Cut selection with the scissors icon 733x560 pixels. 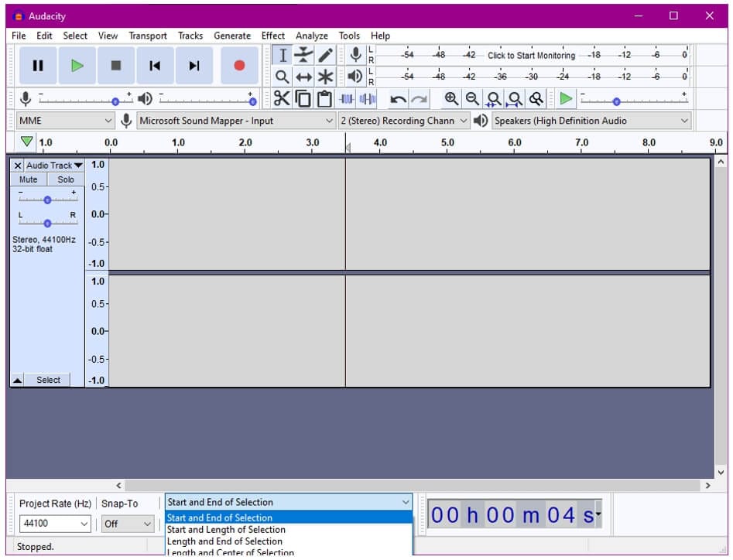tap(282, 98)
